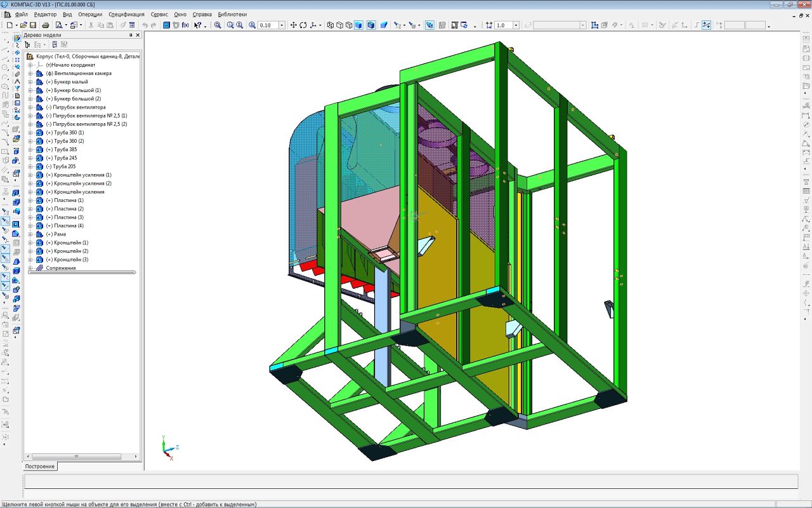812x508 pixels.
Task: Click the Save document icon
Action: (x=33, y=25)
